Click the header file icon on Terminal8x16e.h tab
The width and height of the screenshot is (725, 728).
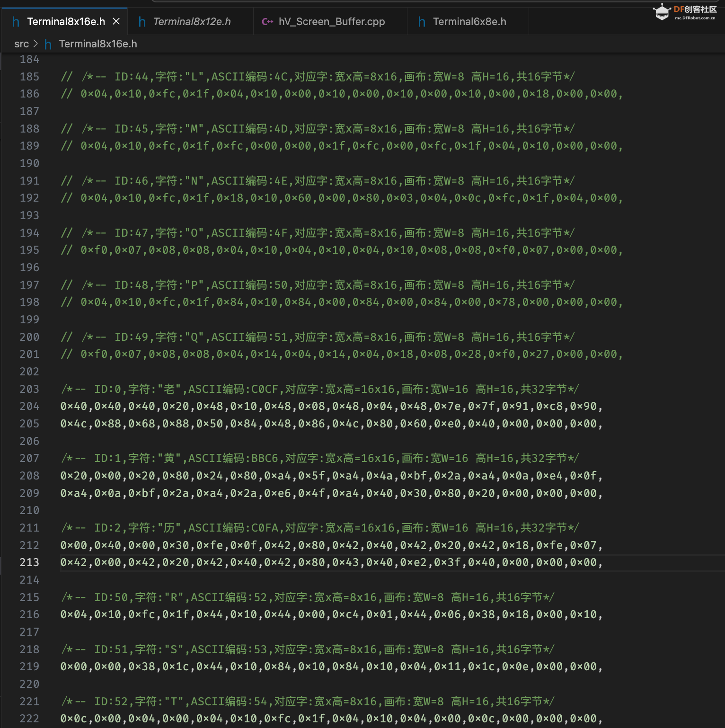(x=16, y=22)
